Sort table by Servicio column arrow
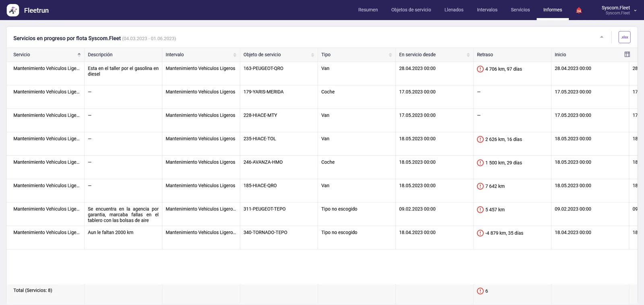Screen dimensions: 644x305 [79, 55]
